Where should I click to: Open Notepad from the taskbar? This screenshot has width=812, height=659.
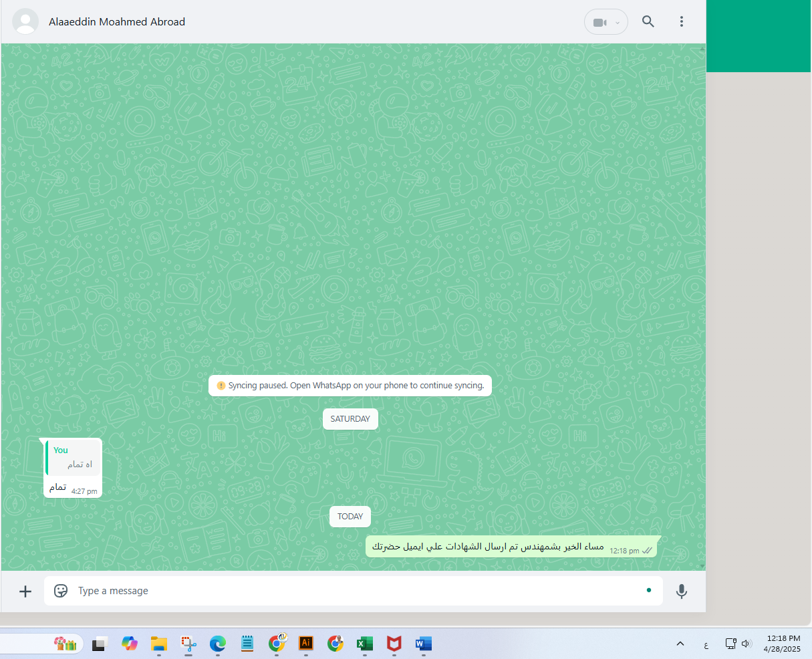pyautogui.click(x=247, y=644)
